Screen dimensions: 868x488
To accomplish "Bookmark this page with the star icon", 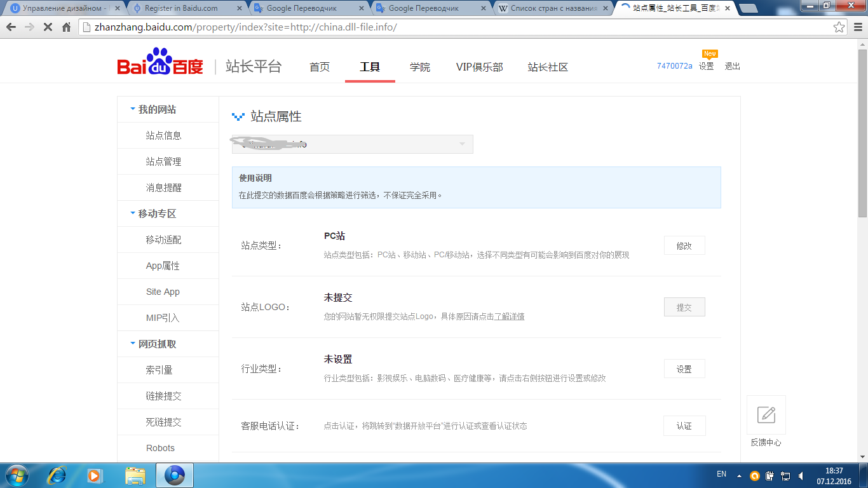I will [839, 27].
